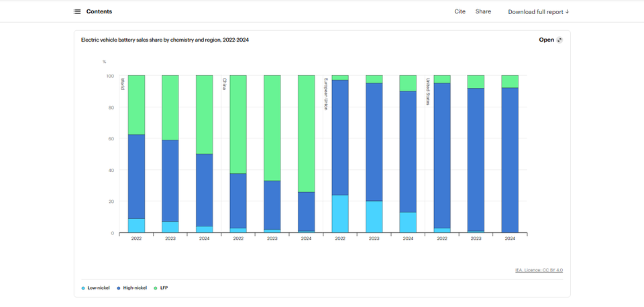Click the Contents hamburger list icon
This screenshot has height=307, width=644.
click(77, 11)
